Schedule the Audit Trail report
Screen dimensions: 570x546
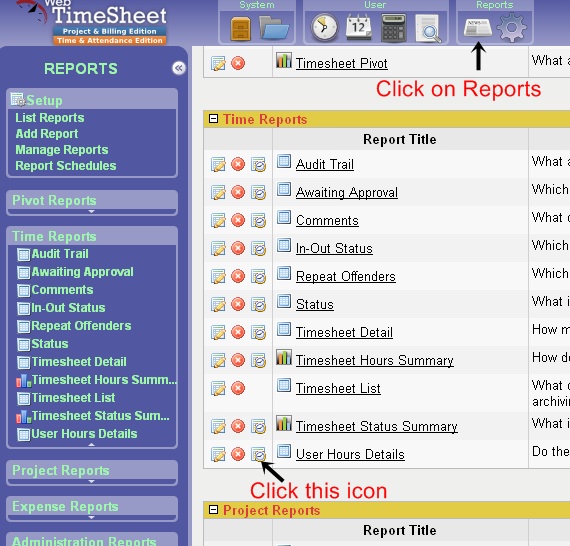pyautogui.click(x=258, y=164)
